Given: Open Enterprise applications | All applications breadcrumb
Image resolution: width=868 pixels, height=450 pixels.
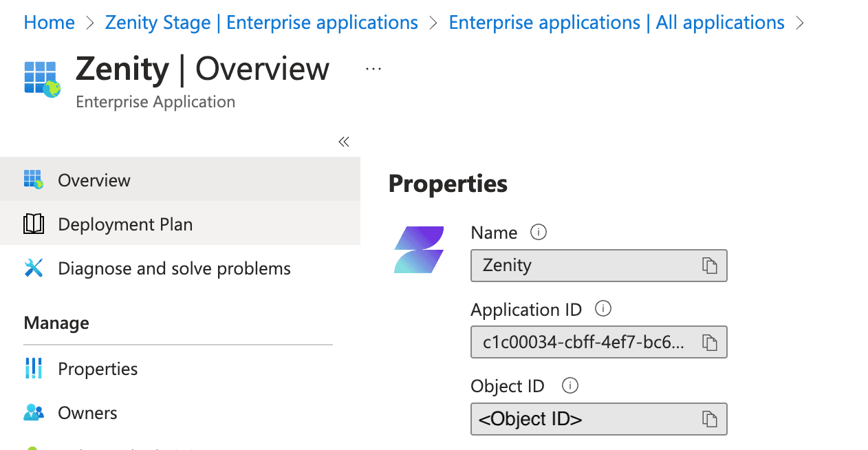Looking at the screenshot, I should click(616, 22).
